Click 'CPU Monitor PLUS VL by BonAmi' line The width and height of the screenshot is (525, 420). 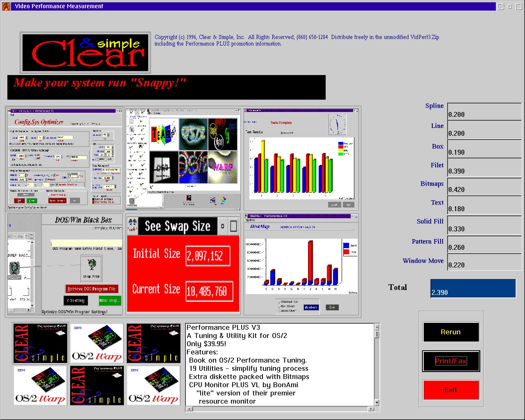244,385
